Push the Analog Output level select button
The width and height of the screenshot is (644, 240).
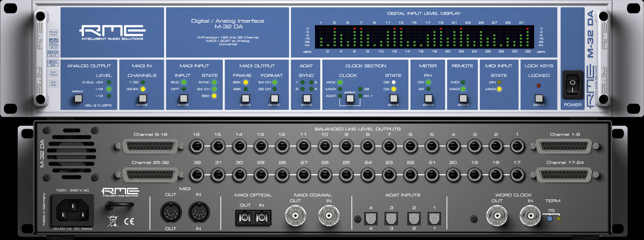(78, 98)
